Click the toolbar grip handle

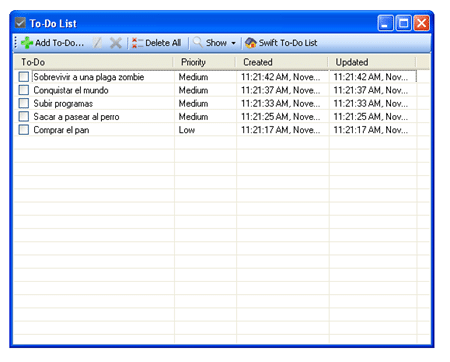16,43
